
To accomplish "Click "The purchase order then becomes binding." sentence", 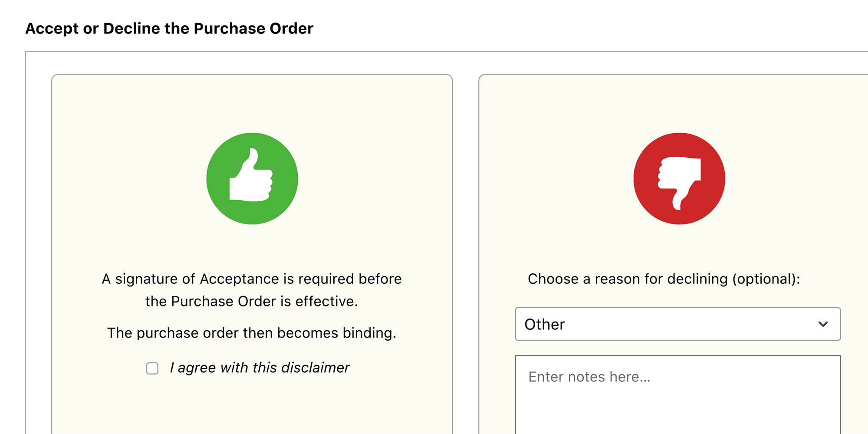I will 252,333.
